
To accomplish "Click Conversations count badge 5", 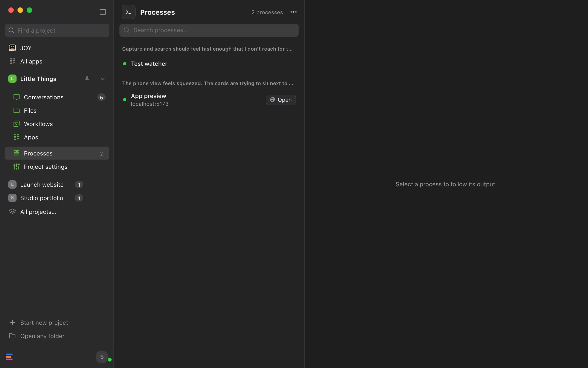I will point(102,97).
